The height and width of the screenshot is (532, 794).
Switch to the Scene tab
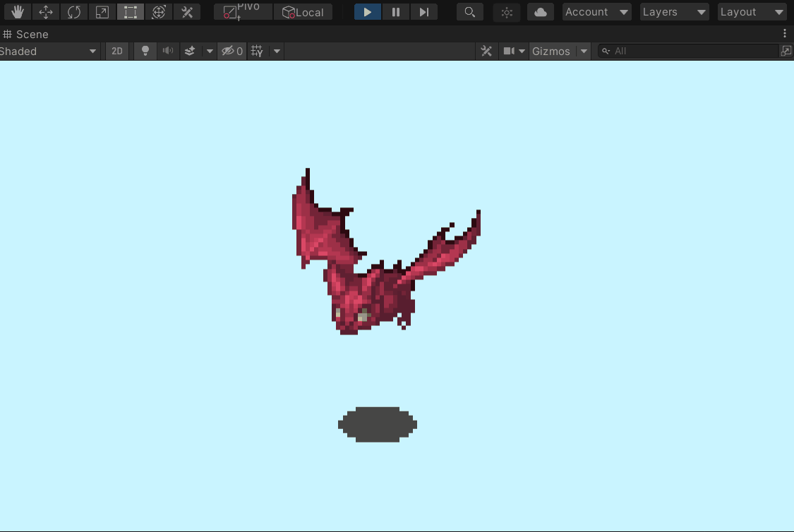click(26, 35)
